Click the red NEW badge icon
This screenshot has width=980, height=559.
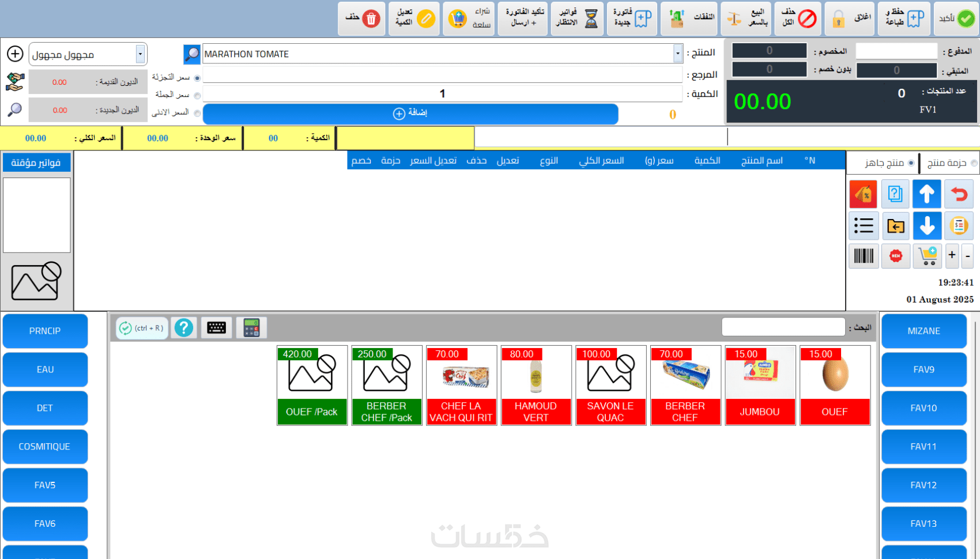(x=895, y=256)
